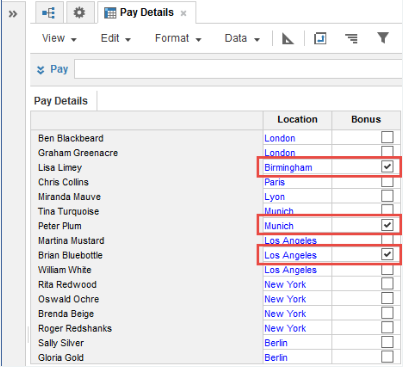Select the Chris Collins row name
Screen dimensions: 403x367
click(x=63, y=182)
